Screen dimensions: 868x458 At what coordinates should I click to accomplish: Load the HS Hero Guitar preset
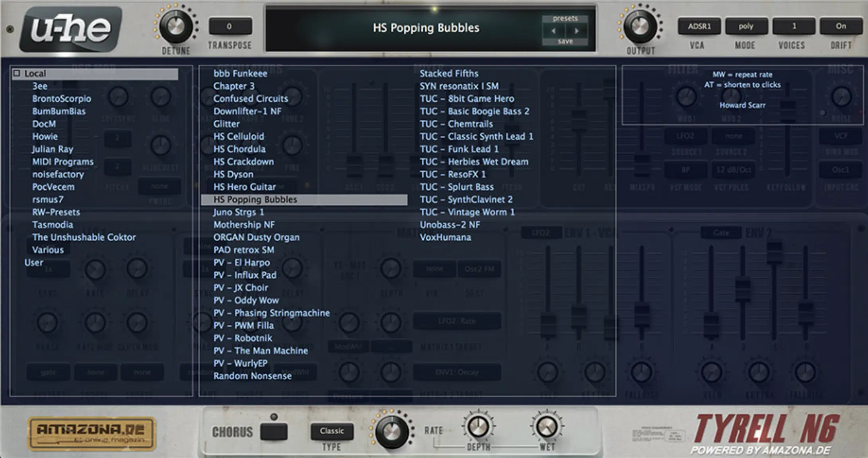pyautogui.click(x=245, y=187)
